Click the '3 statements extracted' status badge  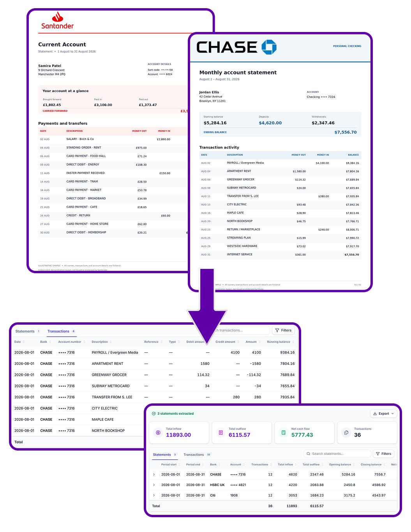(x=173, y=414)
